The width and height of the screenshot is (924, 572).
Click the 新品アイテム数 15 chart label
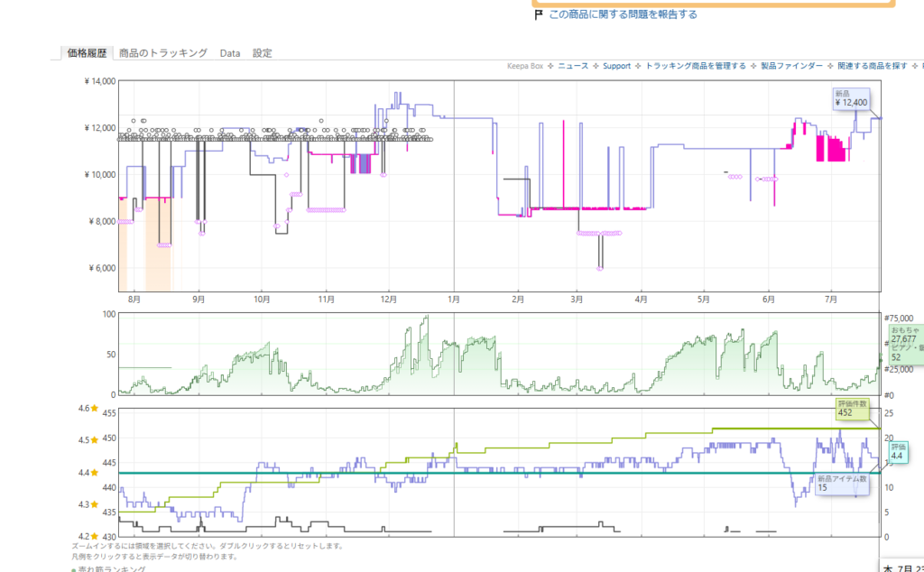pos(842,484)
